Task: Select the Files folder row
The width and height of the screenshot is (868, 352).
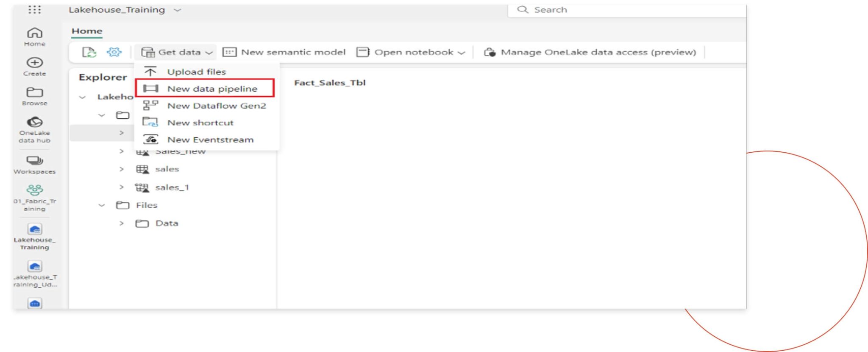Action: (173, 205)
